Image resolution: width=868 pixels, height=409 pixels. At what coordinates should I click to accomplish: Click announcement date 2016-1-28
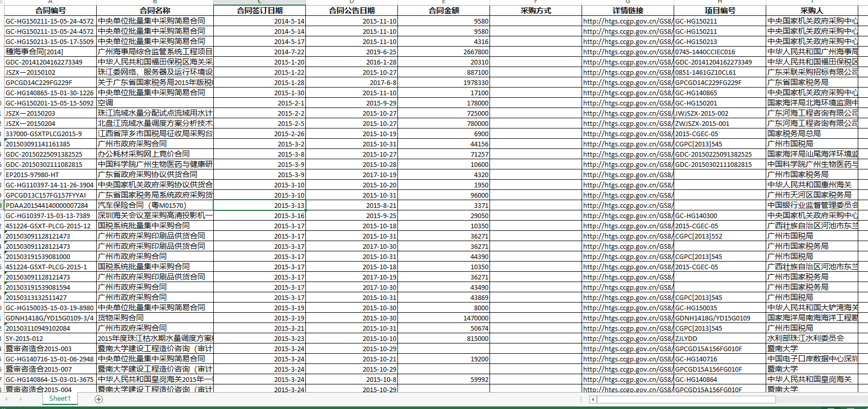(x=351, y=62)
